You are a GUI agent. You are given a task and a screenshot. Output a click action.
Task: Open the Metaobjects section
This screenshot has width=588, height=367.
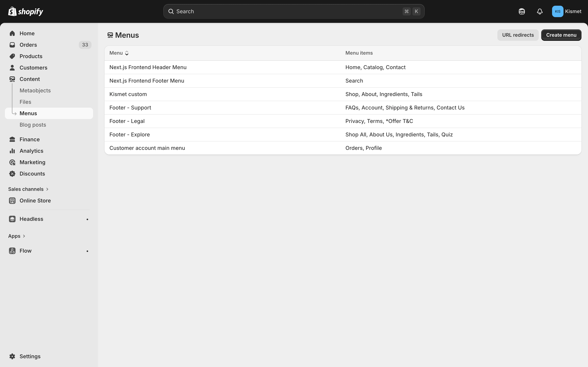coord(35,90)
